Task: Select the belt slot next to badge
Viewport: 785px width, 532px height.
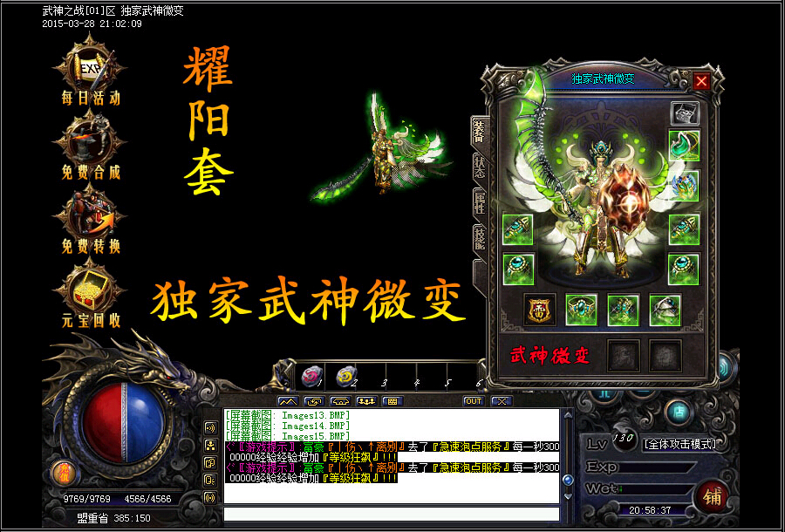Action: [581, 310]
